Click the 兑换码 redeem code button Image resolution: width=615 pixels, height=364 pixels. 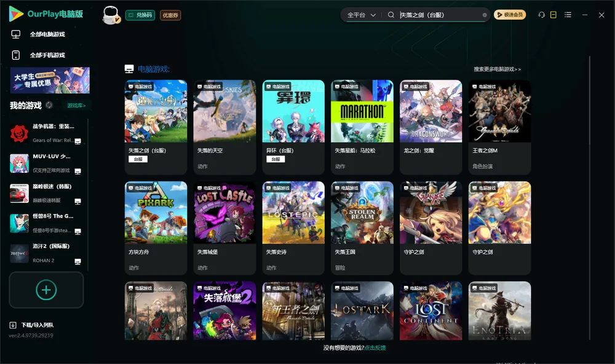(x=140, y=15)
